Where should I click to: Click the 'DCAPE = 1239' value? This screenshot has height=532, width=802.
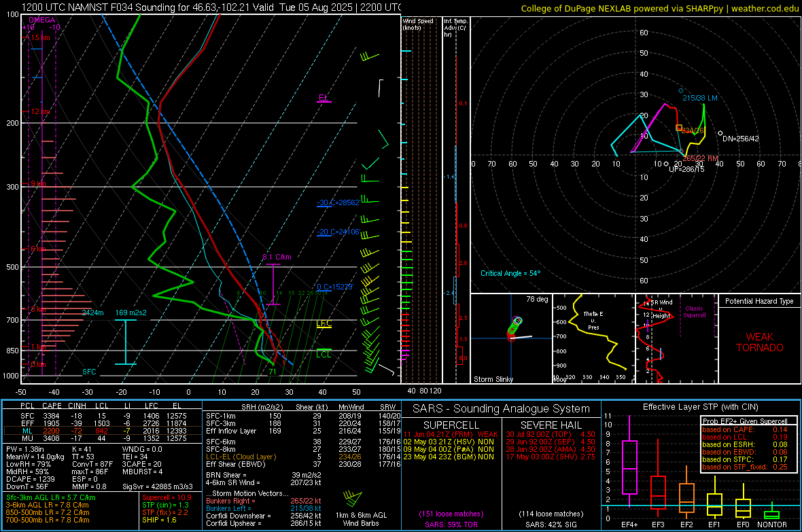point(30,479)
